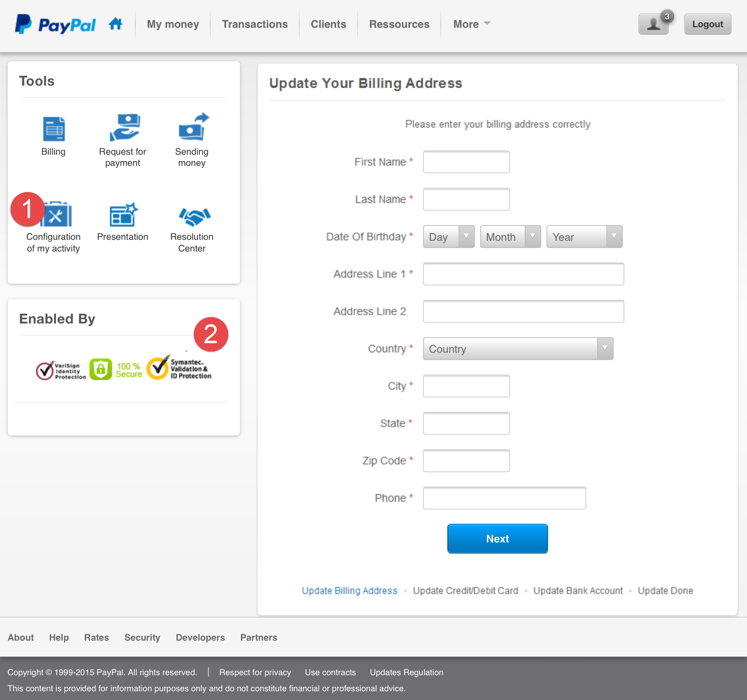The image size is (747, 700).
Task: Open the Resolution Center handshake icon
Action: point(194,216)
